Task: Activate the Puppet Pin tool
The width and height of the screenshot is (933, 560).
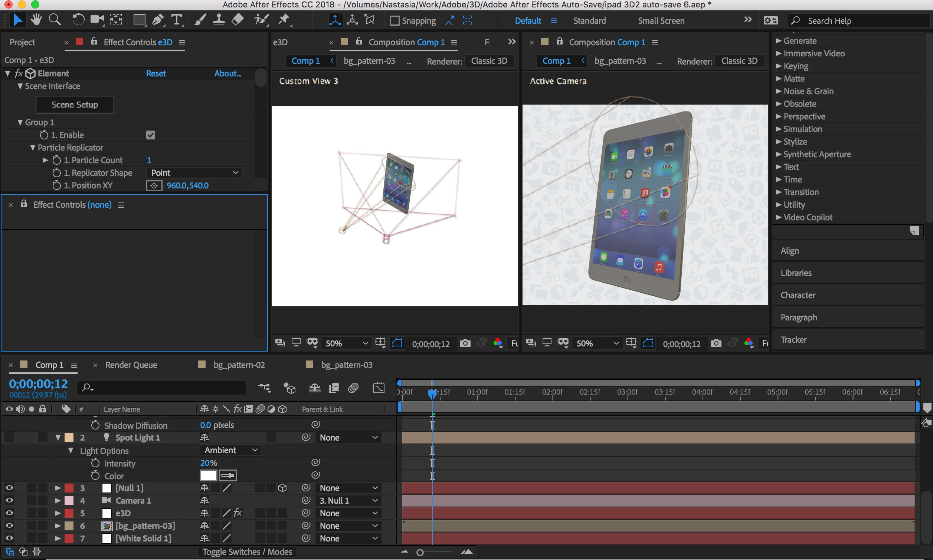Action: [284, 20]
